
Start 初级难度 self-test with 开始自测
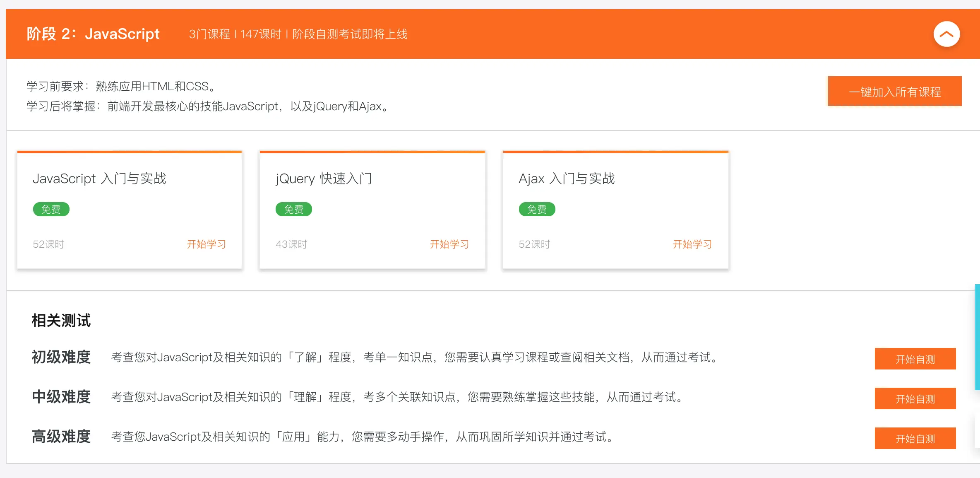point(915,359)
